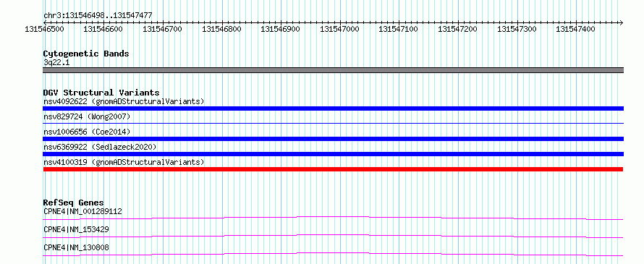Click ruler coordinate 131547300
The image size is (644, 264).
517,29
